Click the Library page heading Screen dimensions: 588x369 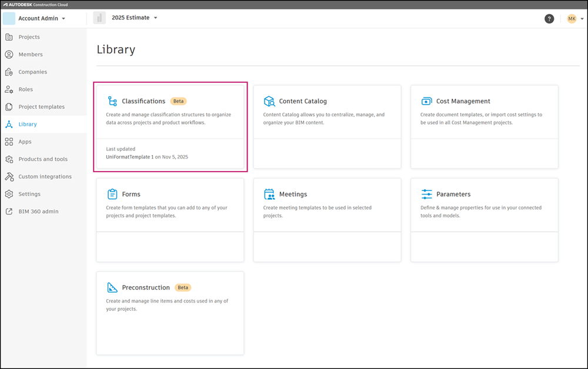(116, 49)
